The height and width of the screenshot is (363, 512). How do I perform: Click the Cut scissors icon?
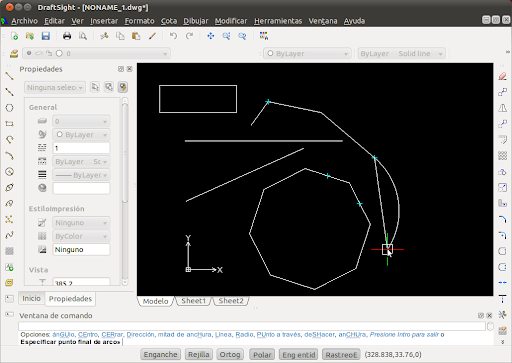click(x=104, y=36)
